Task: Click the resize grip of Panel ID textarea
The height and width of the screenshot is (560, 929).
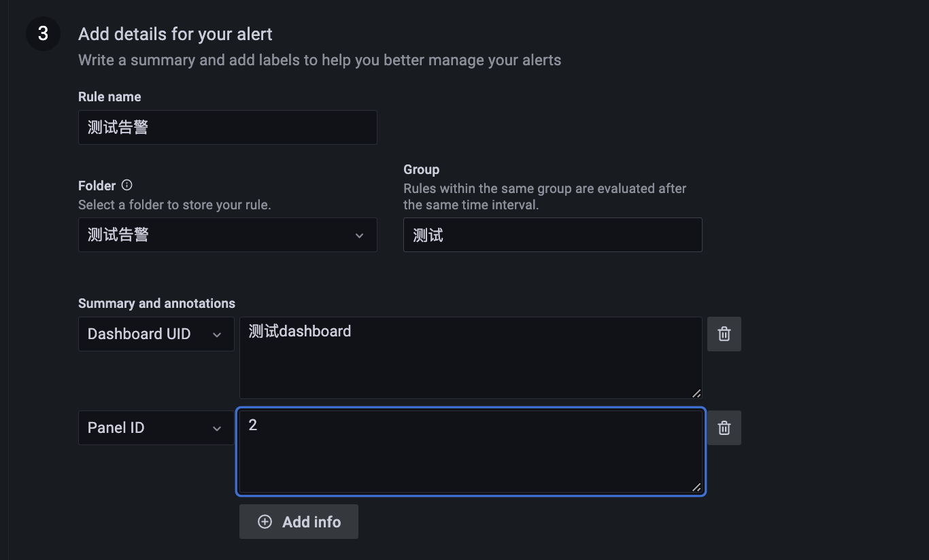Action: pos(696,487)
